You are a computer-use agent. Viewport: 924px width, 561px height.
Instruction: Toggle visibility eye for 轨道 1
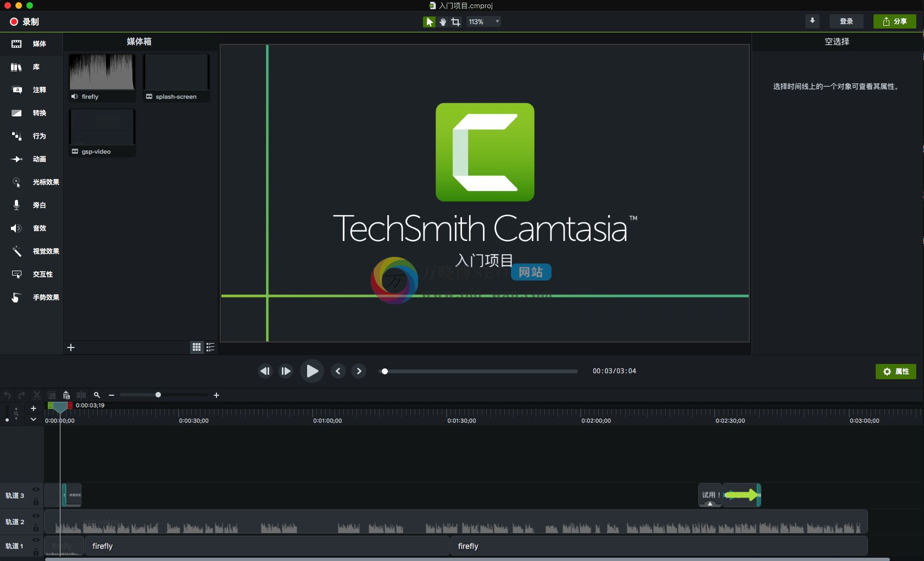click(x=36, y=540)
